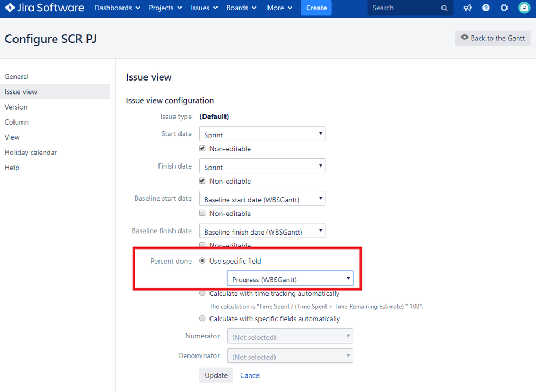Click the Cancel link
The width and height of the screenshot is (536, 392).
click(250, 375)
